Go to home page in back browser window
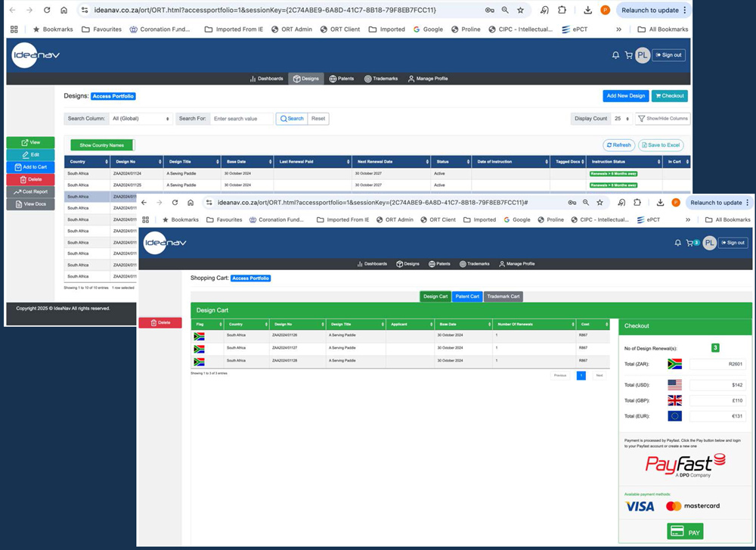Screen dimensions: 756x550 tap(64, 10)
